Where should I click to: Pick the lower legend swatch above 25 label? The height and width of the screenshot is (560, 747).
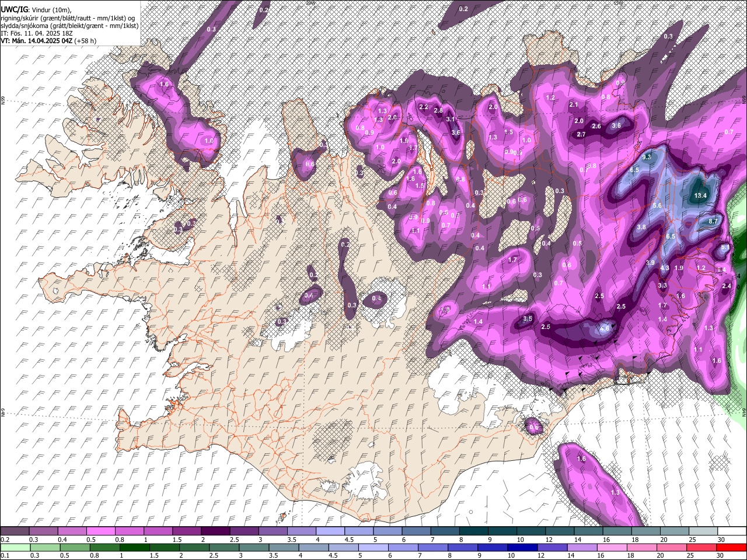700,547
